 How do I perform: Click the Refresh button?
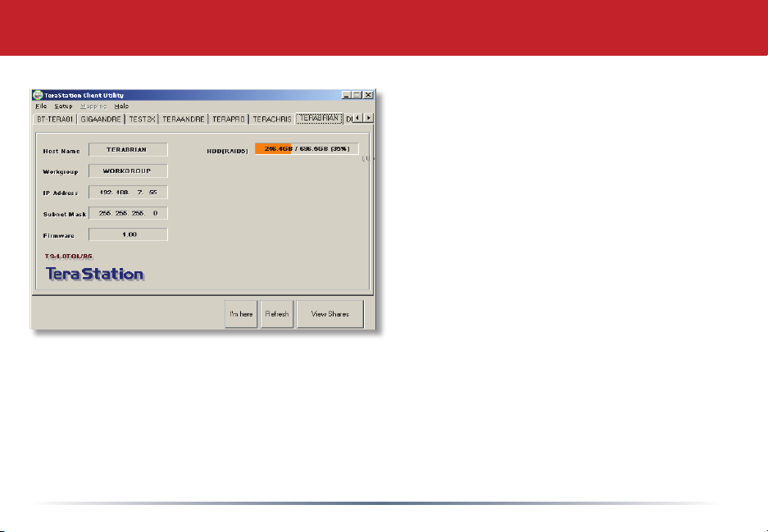click(x=277, y=314)
